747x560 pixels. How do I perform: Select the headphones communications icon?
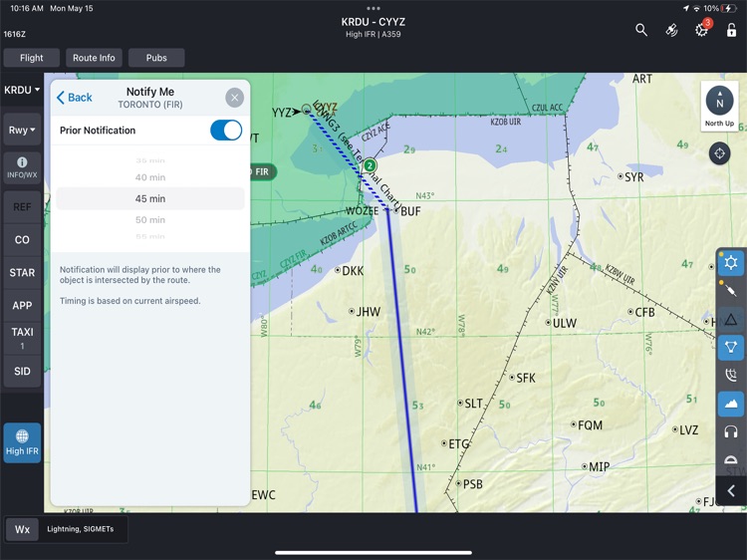click(731, 431)
